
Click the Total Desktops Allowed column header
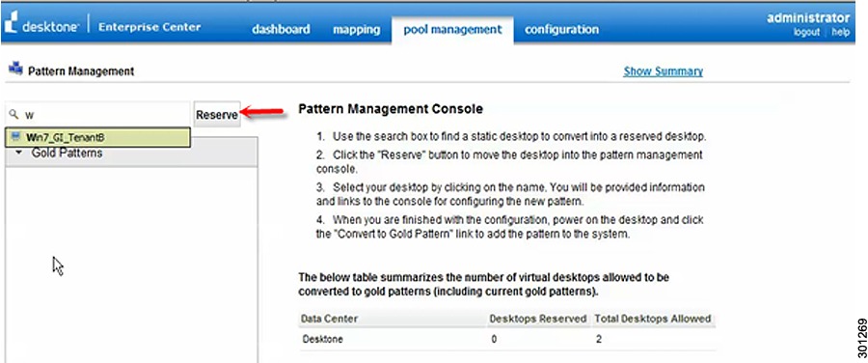pyautogui.click(x=652, y=319)
